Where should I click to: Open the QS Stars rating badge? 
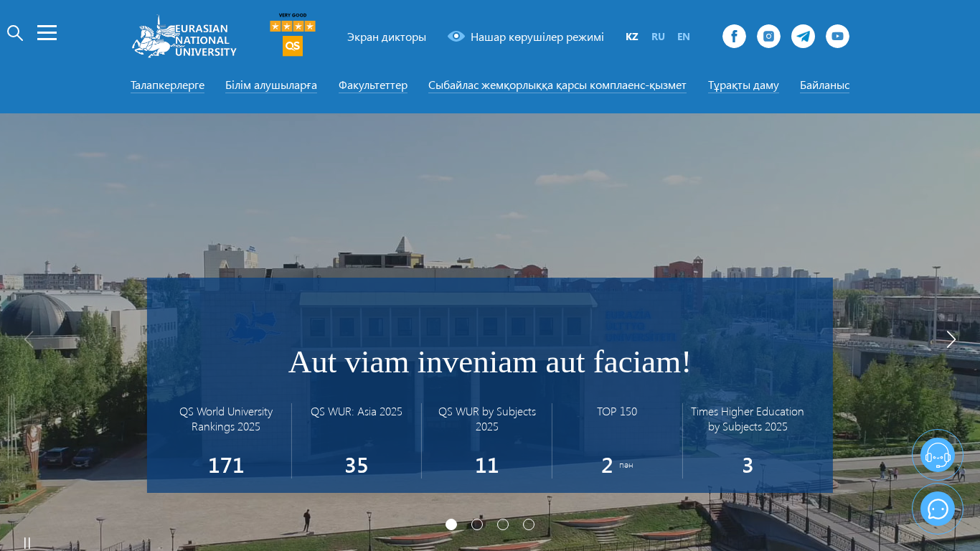(293, 35)
